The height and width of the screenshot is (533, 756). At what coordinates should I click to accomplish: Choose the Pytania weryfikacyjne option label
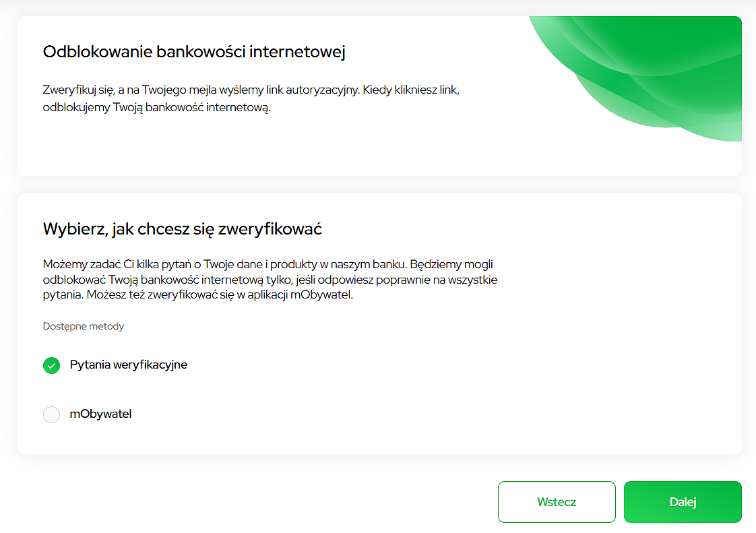tap(128, 365)
